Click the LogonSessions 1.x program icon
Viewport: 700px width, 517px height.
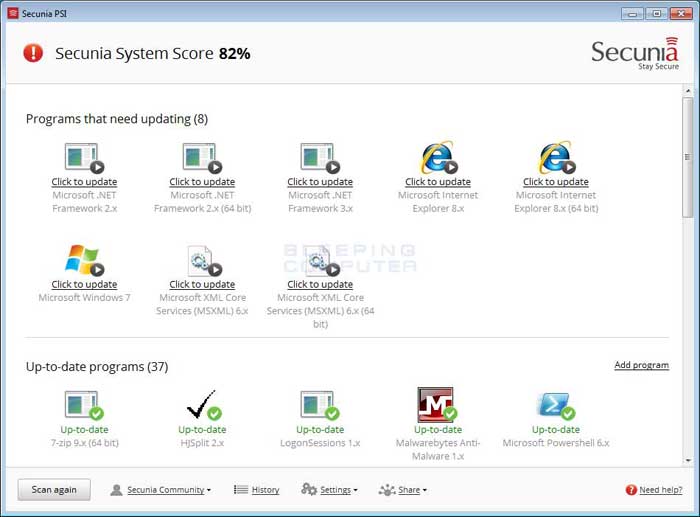coord(320,405)
